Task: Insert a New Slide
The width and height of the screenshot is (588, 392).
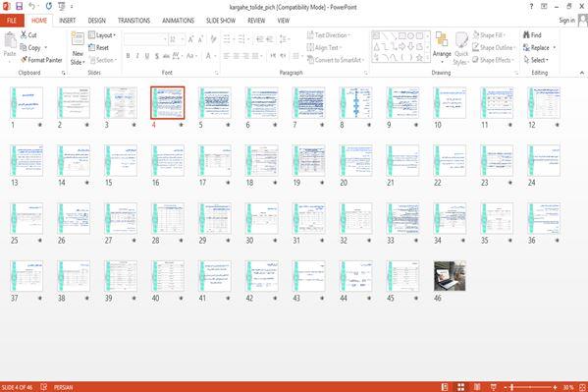Action: (x=78, y=48)
